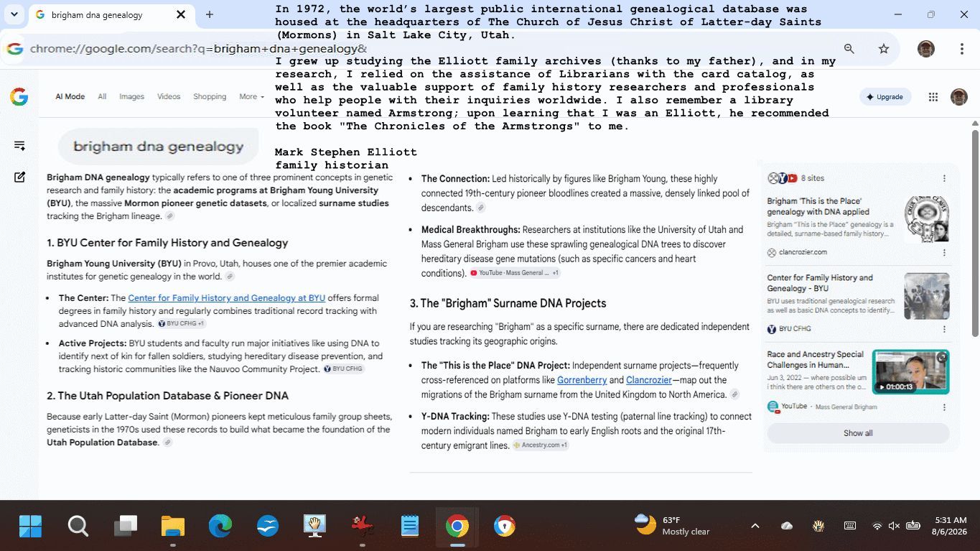
Task: Select the 'brigham dna genealogy' browser tab
Action: [x=111, y=14]
